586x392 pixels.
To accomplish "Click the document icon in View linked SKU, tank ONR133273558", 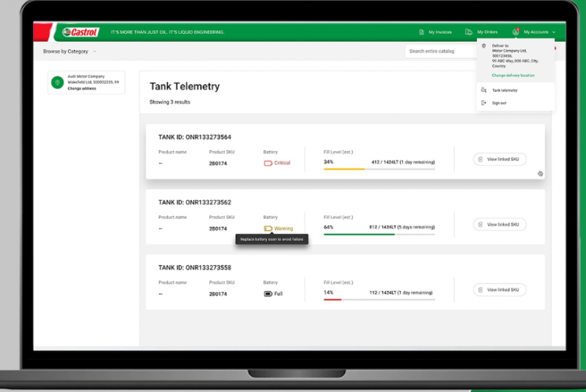I will point(481,290).
